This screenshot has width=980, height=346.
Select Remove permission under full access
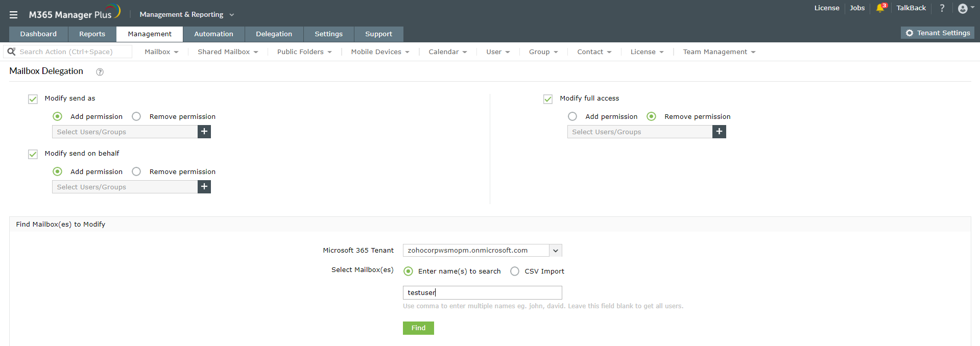pos(651,116)
